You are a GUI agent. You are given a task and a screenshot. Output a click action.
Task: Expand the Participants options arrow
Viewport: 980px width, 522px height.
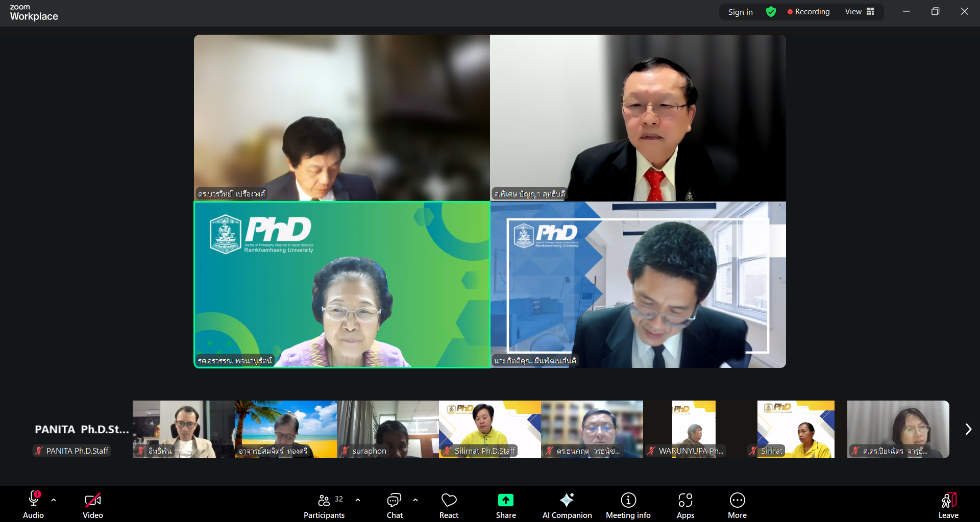coord(358,500)
